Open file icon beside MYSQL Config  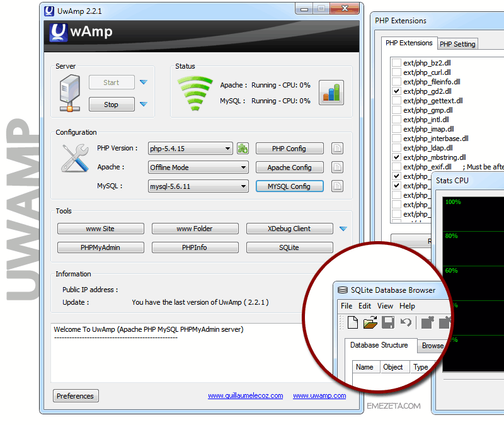(x=337, y=186)
